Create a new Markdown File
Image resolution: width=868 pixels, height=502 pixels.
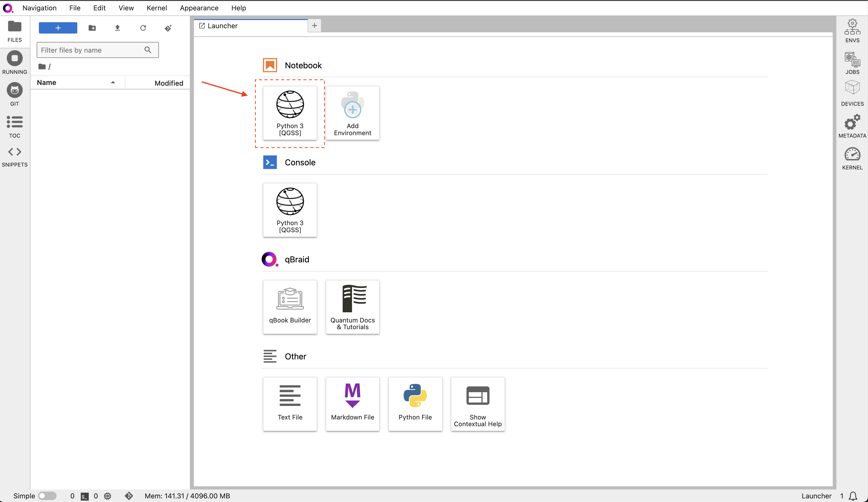tap(352, 404)
